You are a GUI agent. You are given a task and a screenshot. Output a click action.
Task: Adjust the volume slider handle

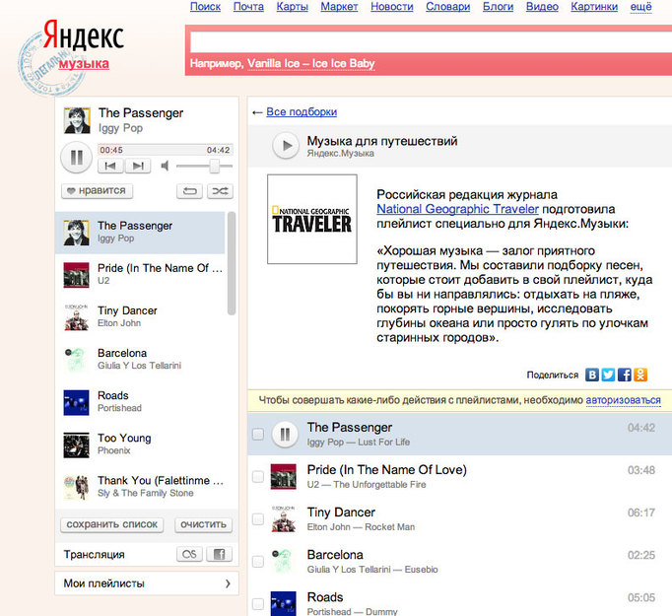(214, 166)
